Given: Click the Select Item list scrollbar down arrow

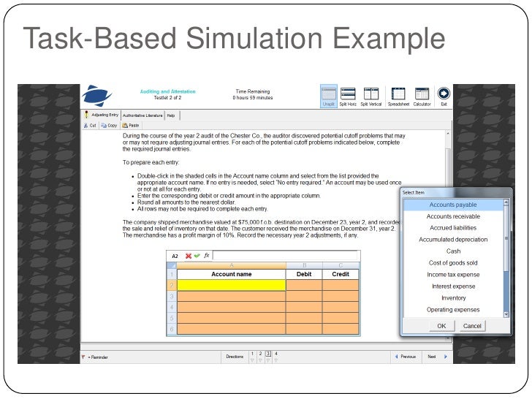Looking at the screenshot, I should [x=506, y=314].
